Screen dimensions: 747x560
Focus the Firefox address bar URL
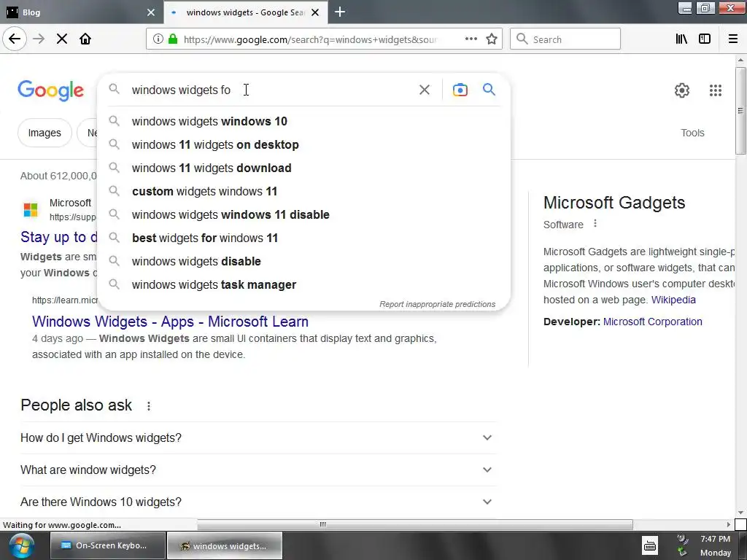309,39
